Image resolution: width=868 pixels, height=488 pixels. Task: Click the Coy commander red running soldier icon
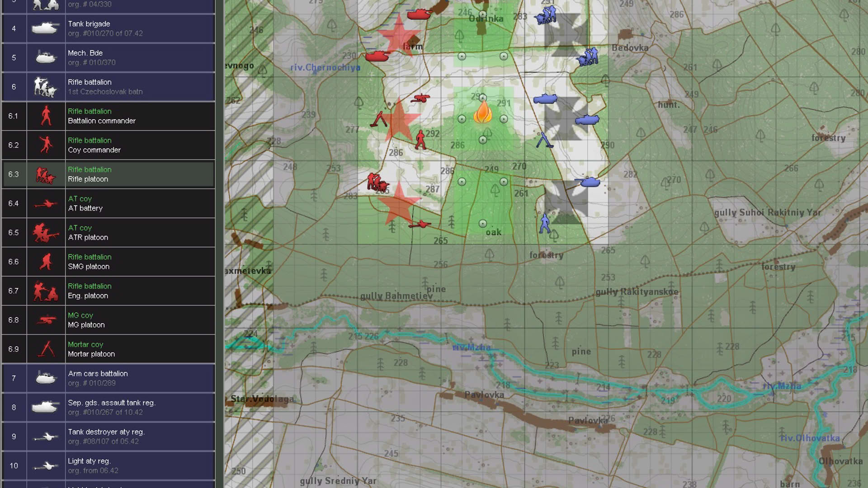point(46,145)
